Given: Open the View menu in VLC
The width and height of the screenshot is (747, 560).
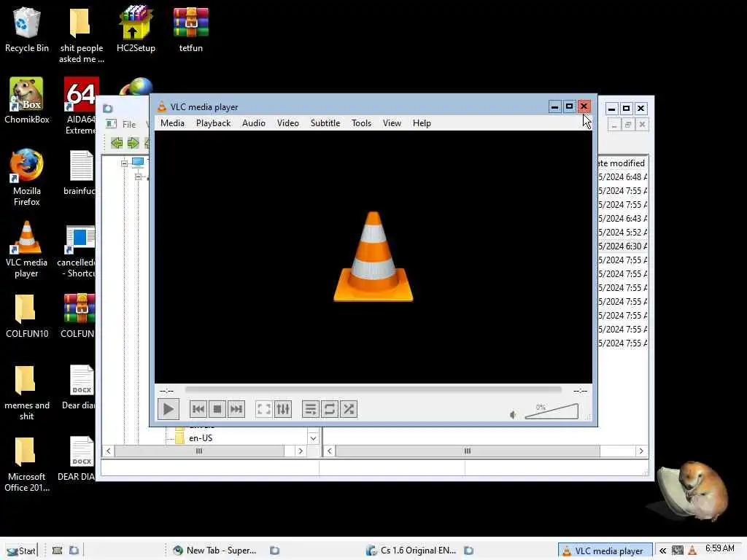Looking at the screenshot, I should (x=392, y=123).
